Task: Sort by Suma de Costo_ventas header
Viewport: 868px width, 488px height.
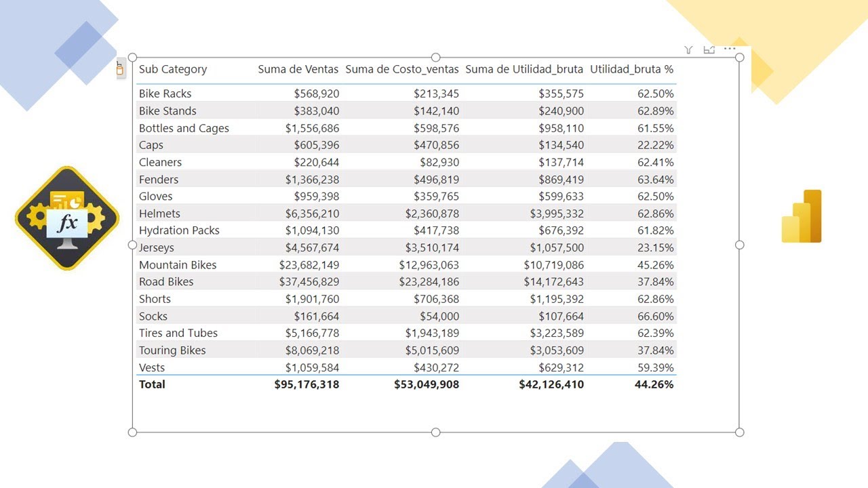Action: [402, 69]
